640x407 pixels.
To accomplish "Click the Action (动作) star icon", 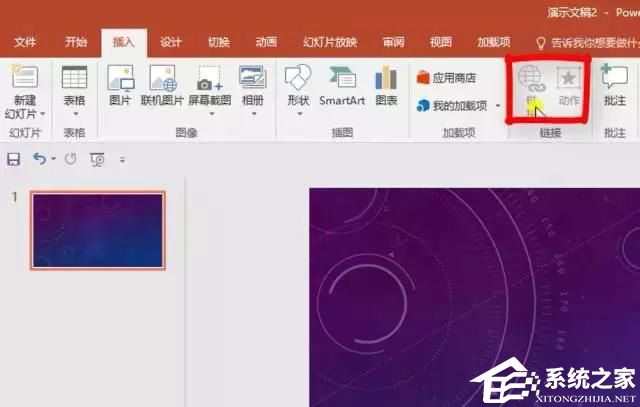I will [x=569, y=78].
